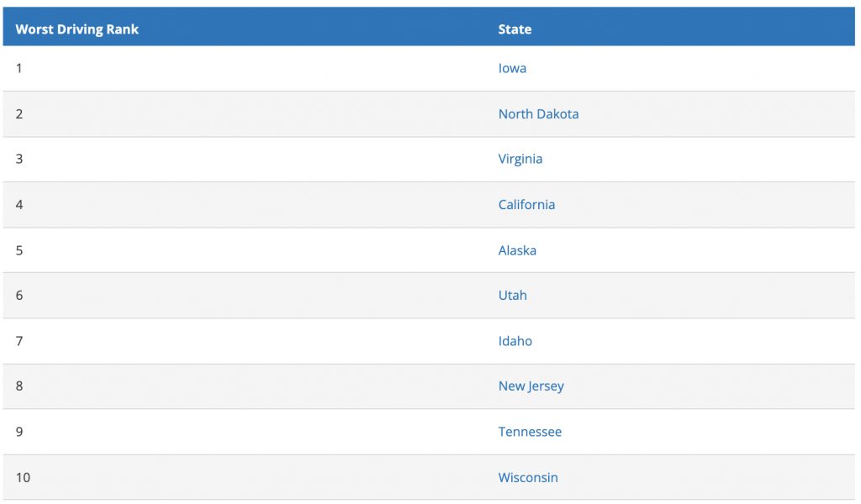Click the Worst Driving Rank column header
This screenshot has width=861, height=504.
coord(77,29)
